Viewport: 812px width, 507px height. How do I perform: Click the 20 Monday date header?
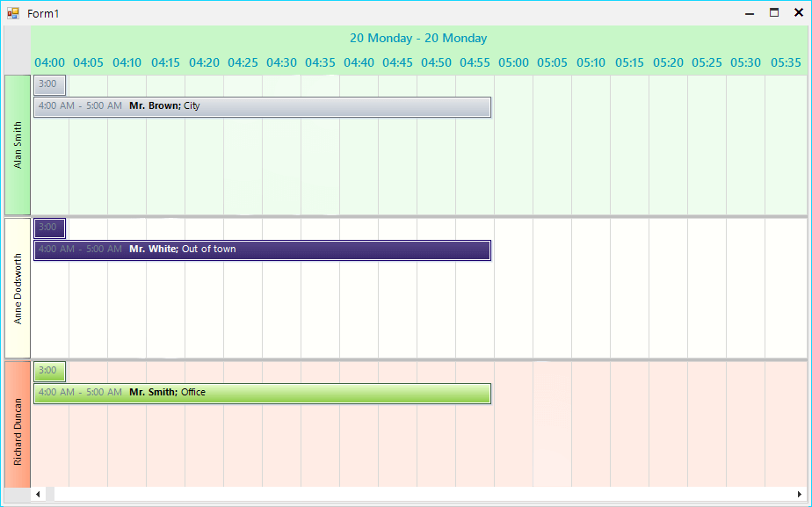click(x=418, y=38)
